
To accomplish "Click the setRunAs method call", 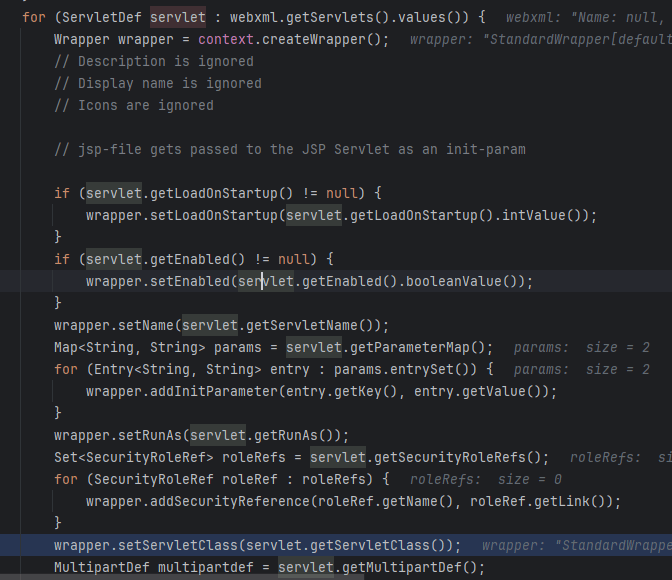I will [149, 435].
